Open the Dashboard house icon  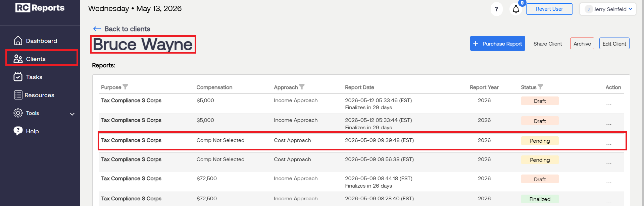pos(18,41)
